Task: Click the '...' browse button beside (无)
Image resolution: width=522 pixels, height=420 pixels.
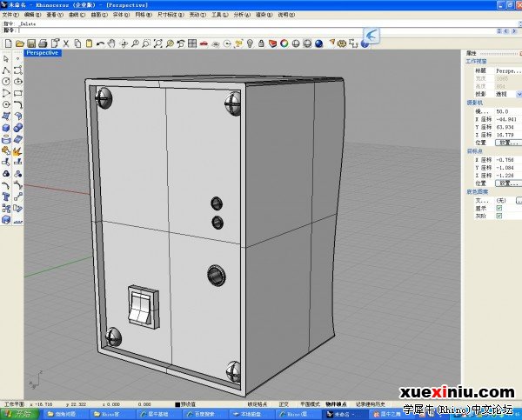Action: coord(519,200)
